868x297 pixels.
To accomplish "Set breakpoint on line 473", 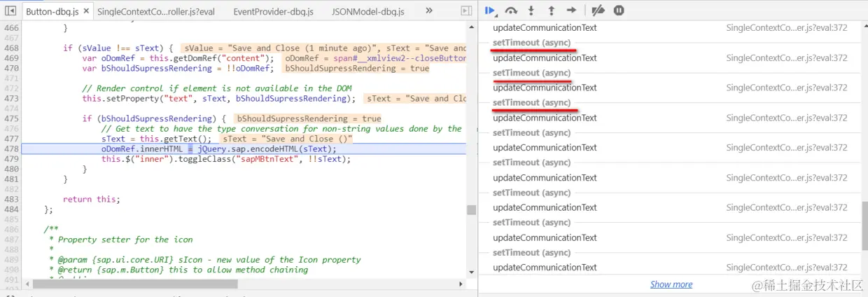I will tap(10, 98).
